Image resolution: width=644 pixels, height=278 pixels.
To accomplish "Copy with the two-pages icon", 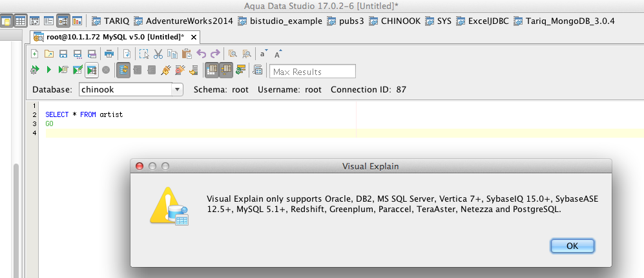I will [x=172, y=54].
